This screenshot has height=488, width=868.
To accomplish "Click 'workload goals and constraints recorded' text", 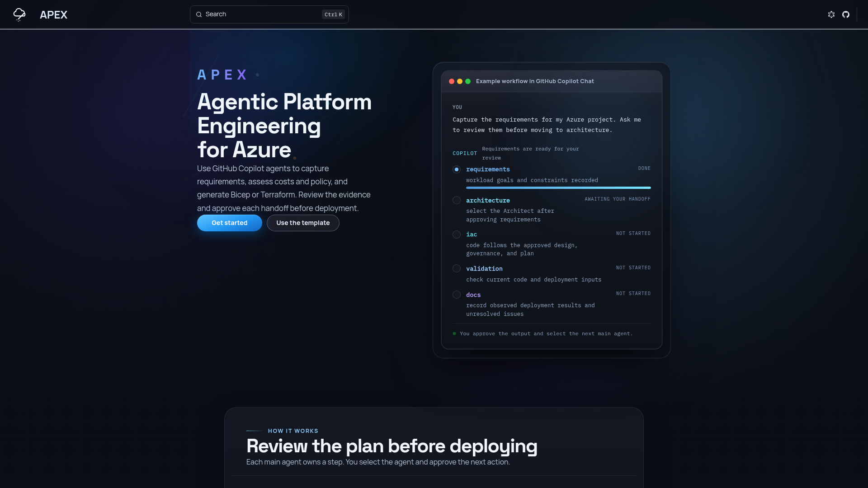I will coord(532,180).
